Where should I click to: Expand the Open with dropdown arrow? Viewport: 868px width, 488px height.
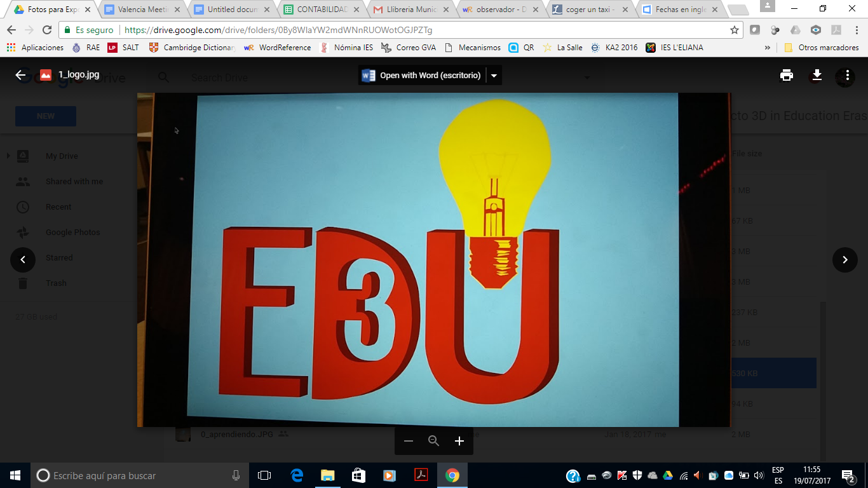pyautogui.click(x=494, y=76)
